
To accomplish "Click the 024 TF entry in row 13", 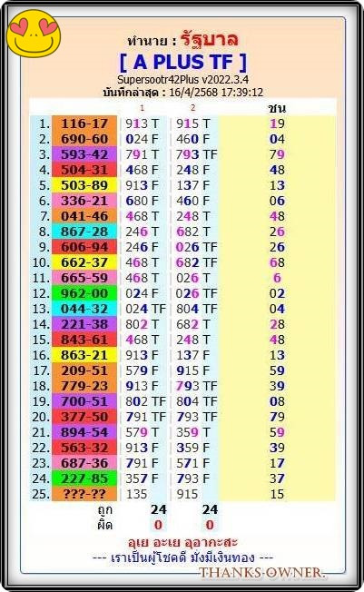I will 145,309.
